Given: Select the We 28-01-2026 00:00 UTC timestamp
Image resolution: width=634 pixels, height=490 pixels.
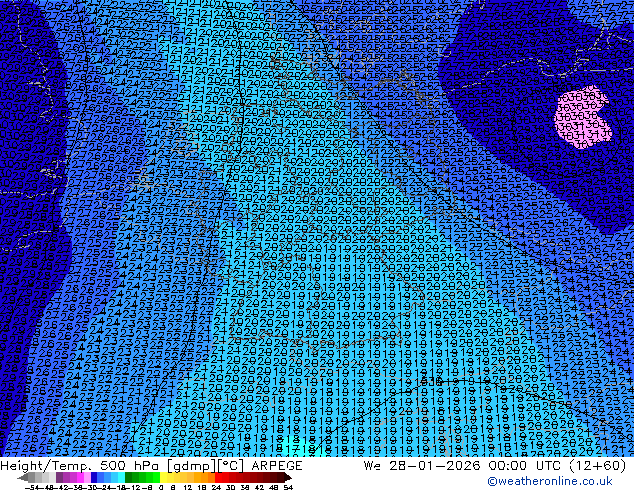Looking at the screenshot, I should (495, 466).
